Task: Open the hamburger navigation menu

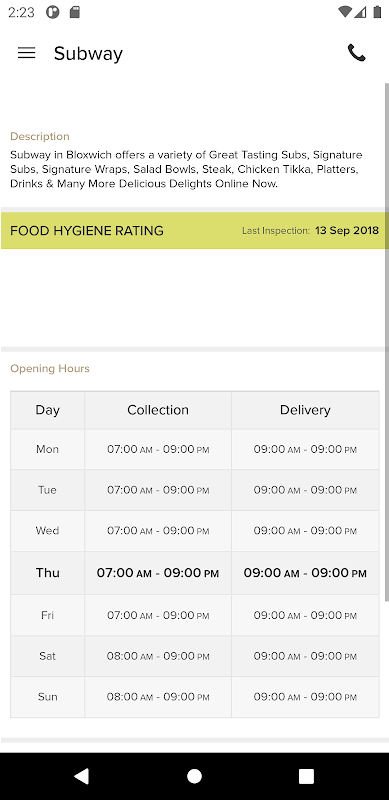Action: coord(27,53)
